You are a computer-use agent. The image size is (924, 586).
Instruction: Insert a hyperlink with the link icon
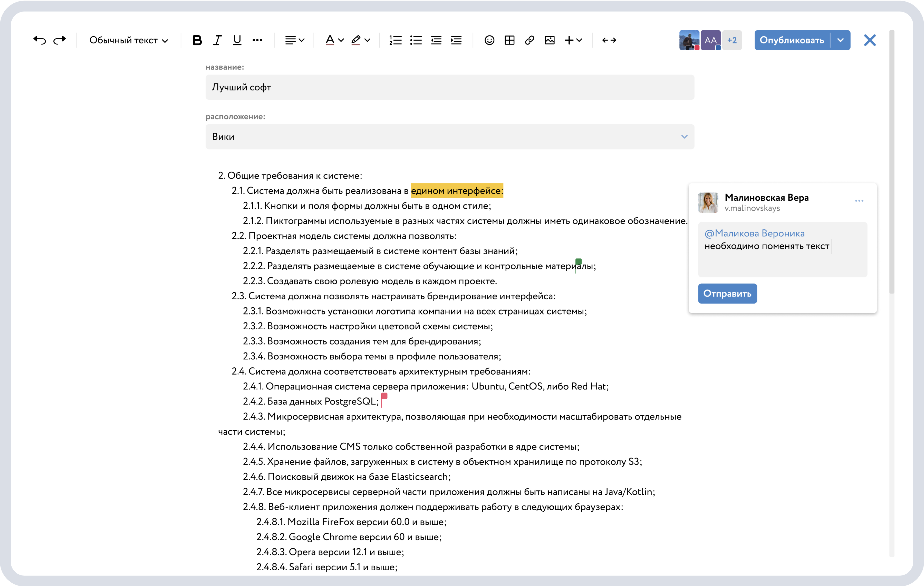(x=529, y=40)
